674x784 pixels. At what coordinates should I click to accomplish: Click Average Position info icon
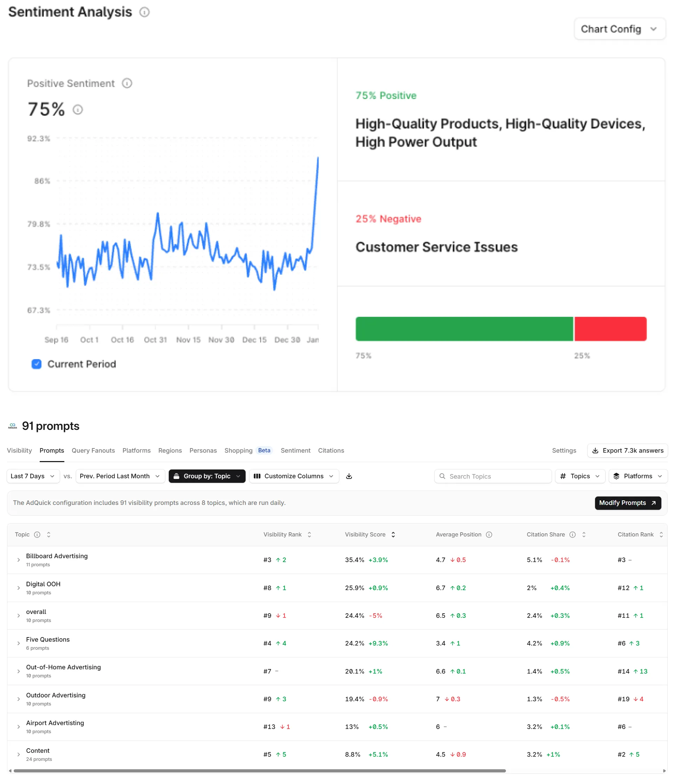click(x=489, y=534)
